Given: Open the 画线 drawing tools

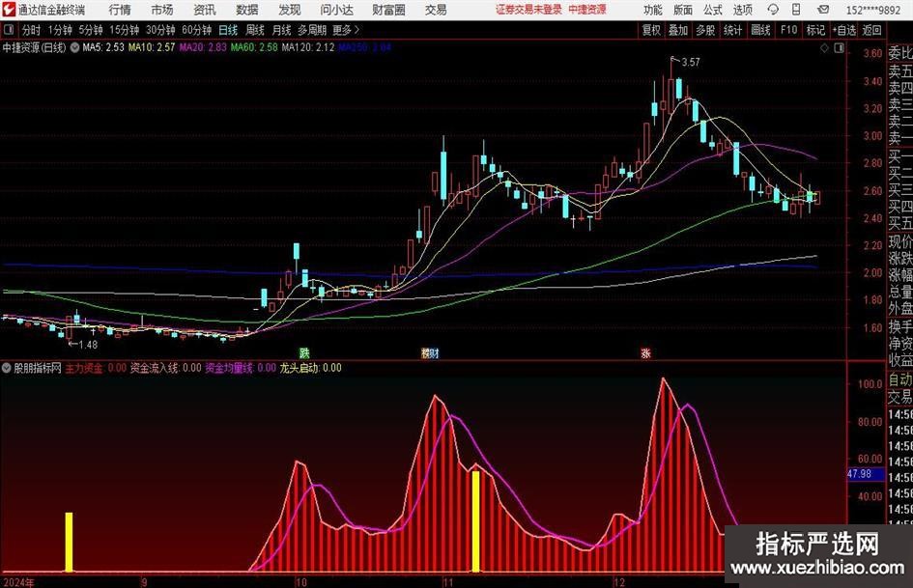Looking at the screenshot, I should [761, 30].
